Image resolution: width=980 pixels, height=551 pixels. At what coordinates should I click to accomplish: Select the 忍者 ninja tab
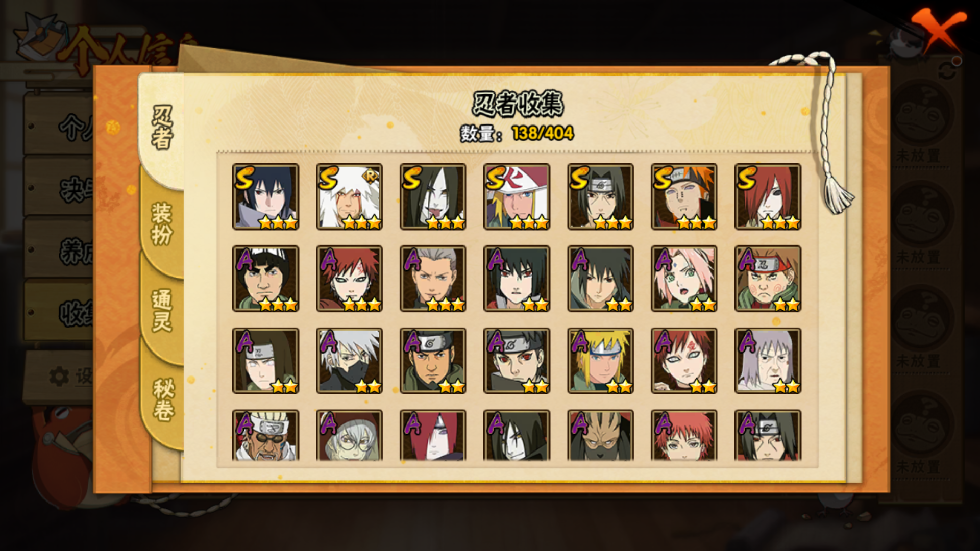click(x=162, y=128)
